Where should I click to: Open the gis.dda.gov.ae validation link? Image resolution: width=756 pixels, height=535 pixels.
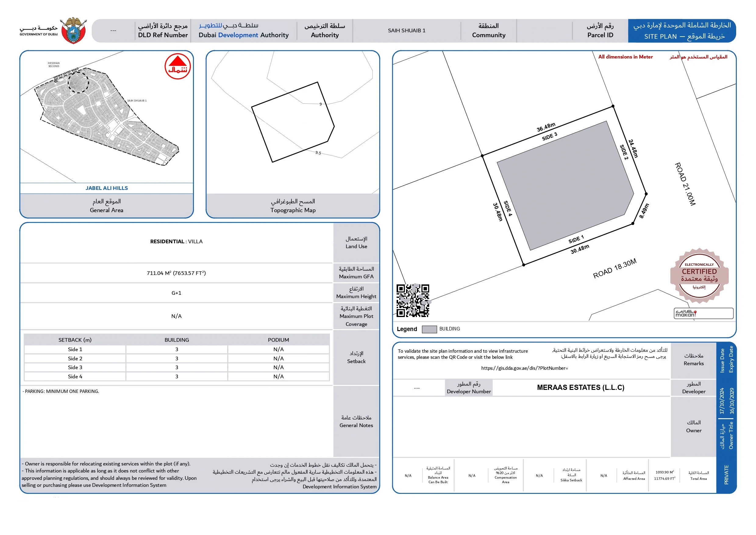(x=524, y=368)
